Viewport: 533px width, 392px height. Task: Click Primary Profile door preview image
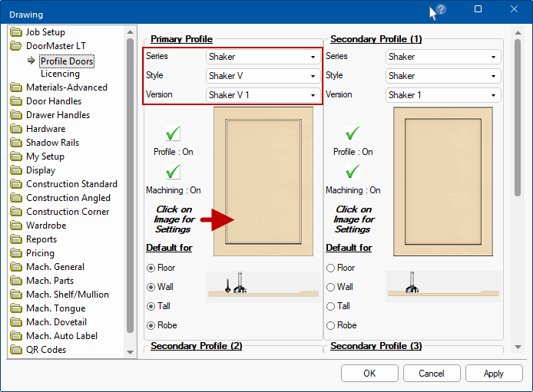263,181
